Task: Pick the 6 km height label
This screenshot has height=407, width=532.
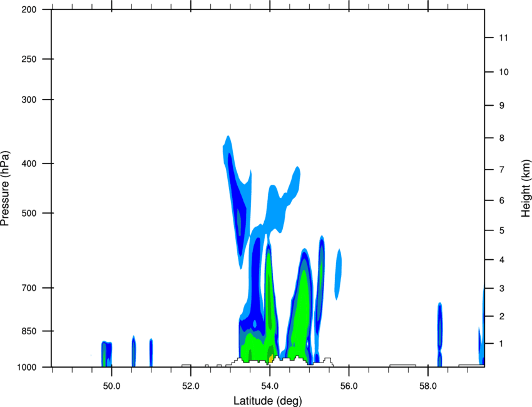Action: [502, 200]
